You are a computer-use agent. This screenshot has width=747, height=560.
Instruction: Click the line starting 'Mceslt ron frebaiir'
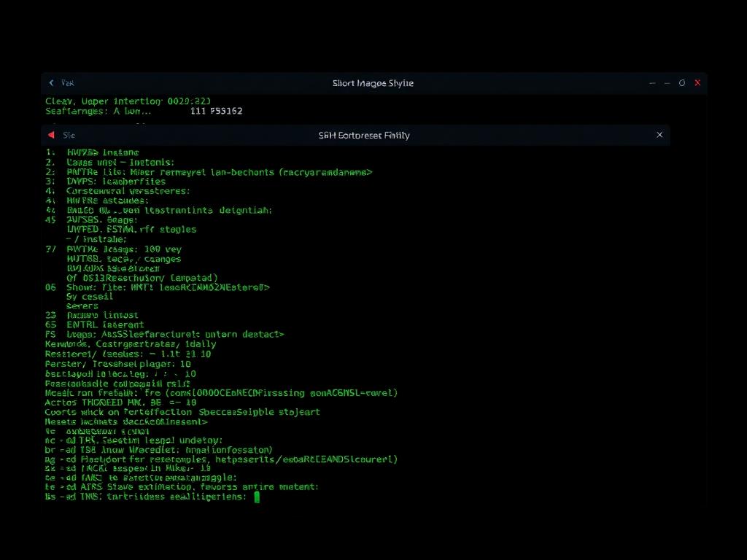222,393
